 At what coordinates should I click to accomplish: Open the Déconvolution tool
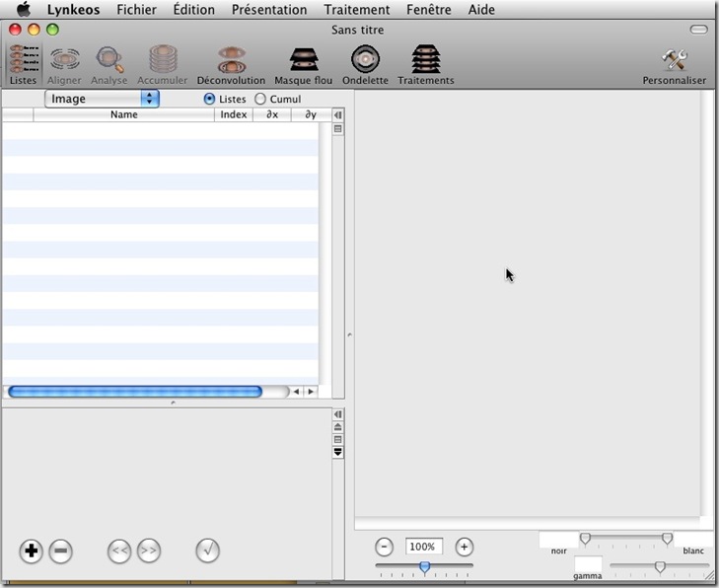point(231,65)
